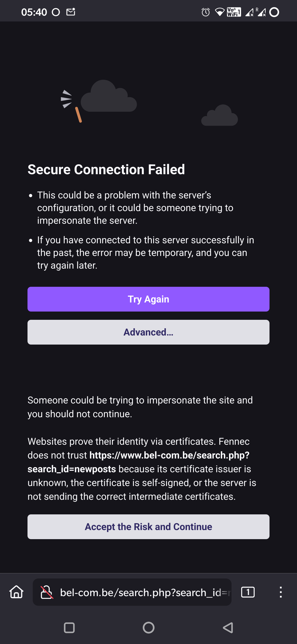Open the three-dot browser menu
Image resolution: width=297 pixels, height=644 pixels.
pyautogui.click(x=280, y=592)
